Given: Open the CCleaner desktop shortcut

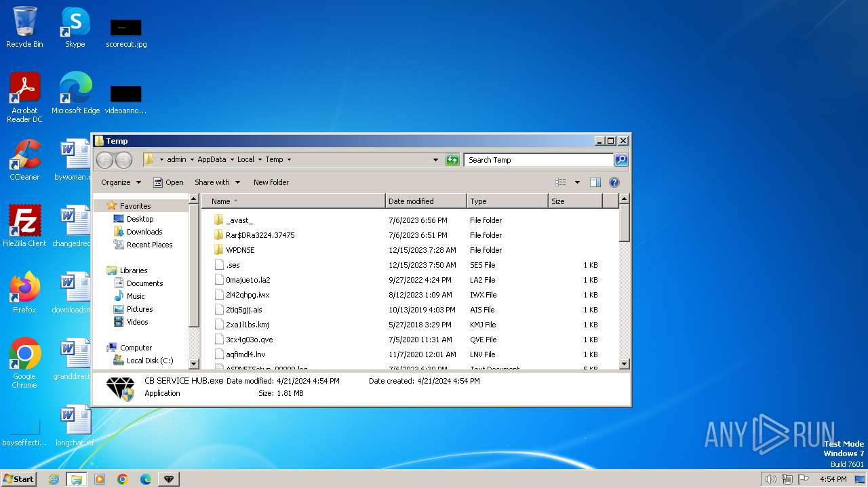Looking at the screenshot, I should 24,160.
